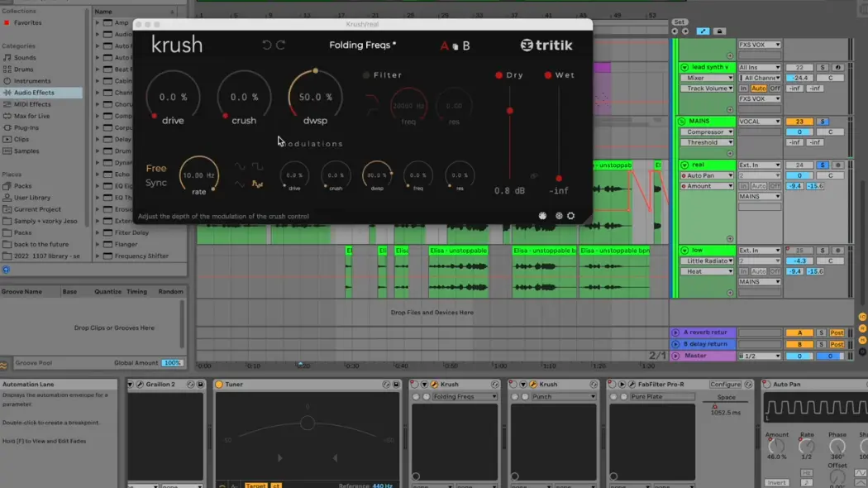Select the random noise LFO waveform
This screenshot has height=488, width=868.
tap(257, 184)
